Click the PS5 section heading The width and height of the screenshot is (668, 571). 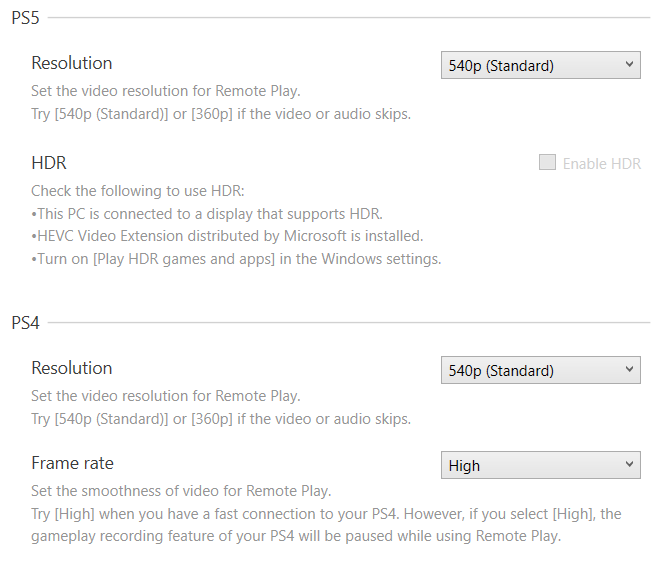click(x=25, y=18)
